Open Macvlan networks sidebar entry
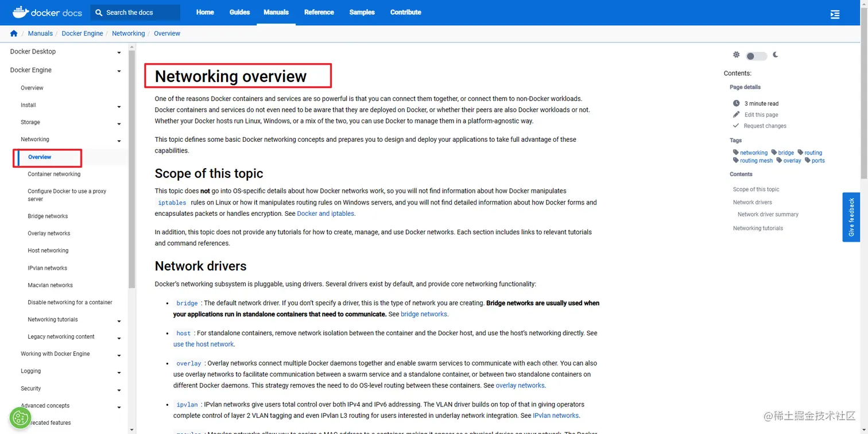 point(51,285)
